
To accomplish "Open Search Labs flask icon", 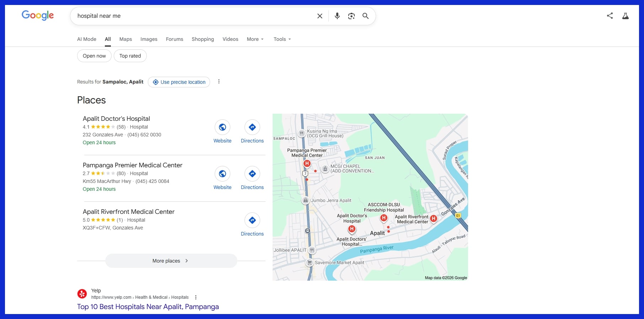I will 625,16.
